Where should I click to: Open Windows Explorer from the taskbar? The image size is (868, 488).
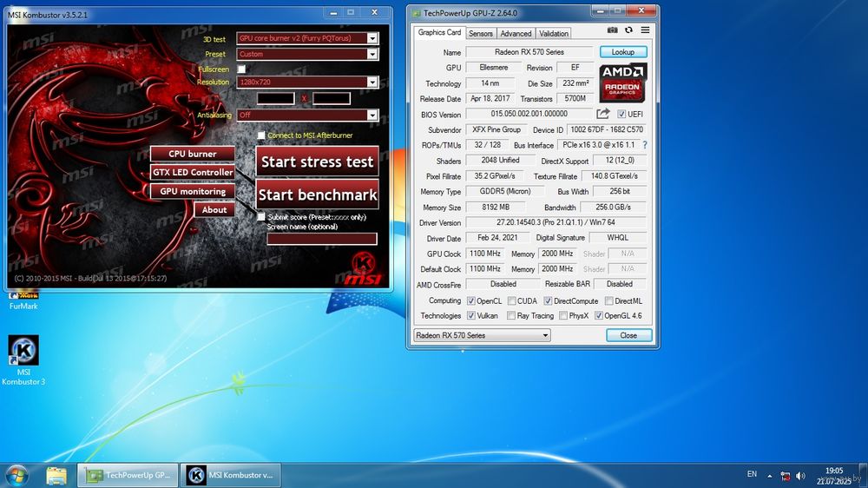pos(56,475)
